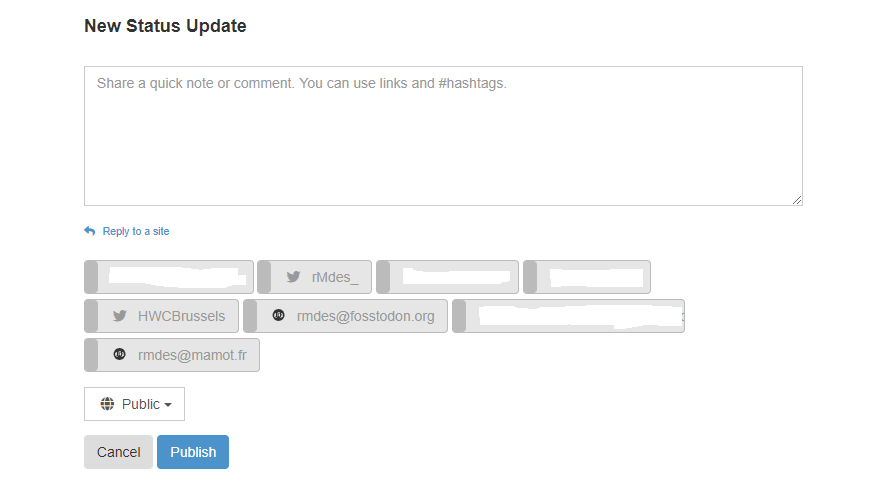Screen dimensions: 878x483
Task: Toggle syndication to the rMdes_ Twitter account
Action: [314, 276]
